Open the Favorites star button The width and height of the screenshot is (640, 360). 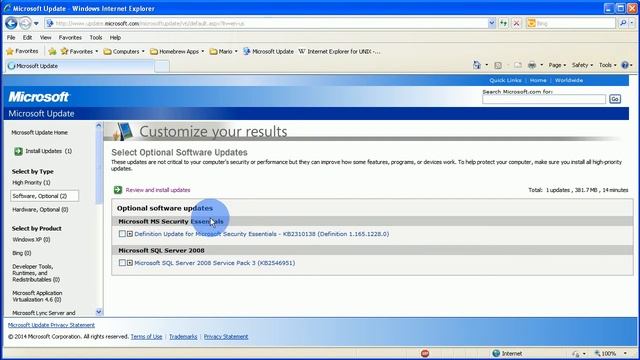point(22,51)
